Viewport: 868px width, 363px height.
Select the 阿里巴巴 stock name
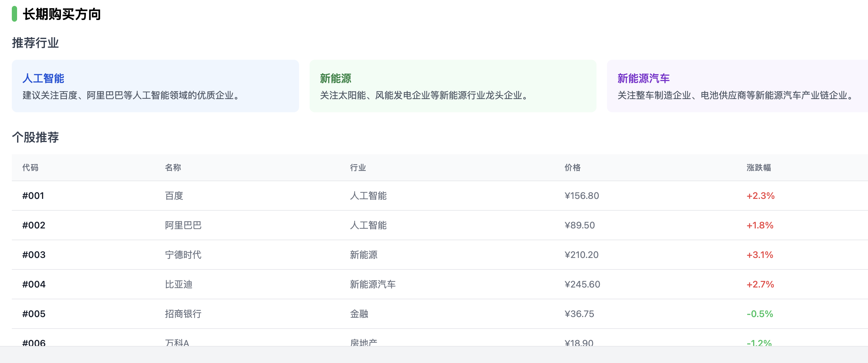(x=183, y=225)
